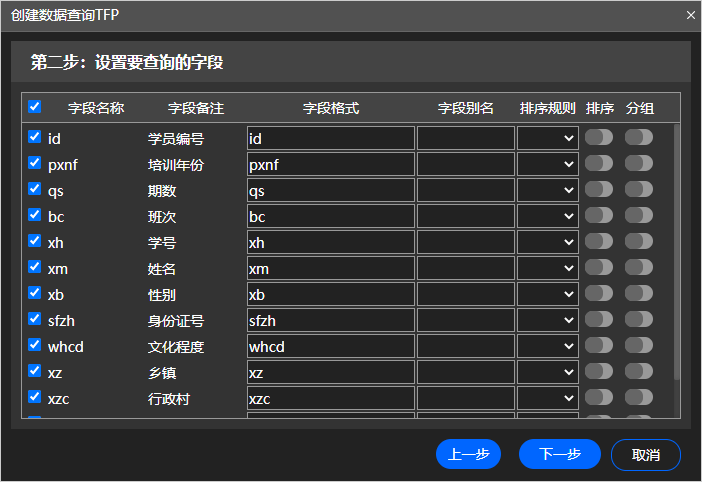Toggle 分组 switch for whcd row
Viewport: 702px width, 482px height.
[639, 345]
